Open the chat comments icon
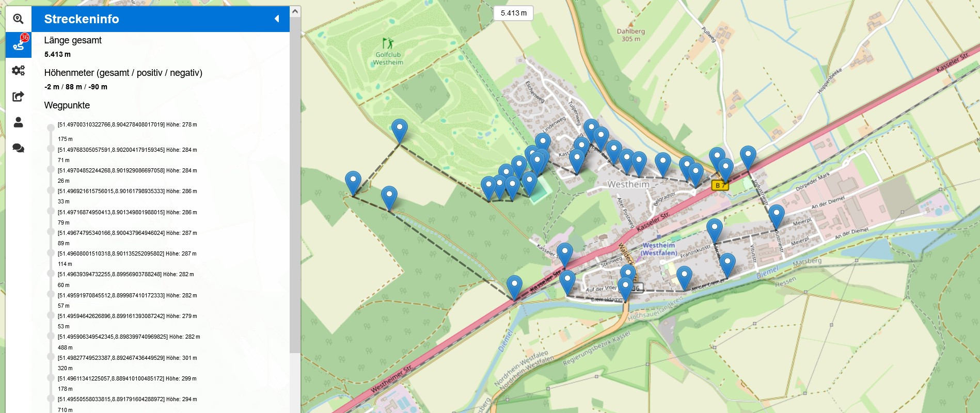Viewport: 980px width, 413px height. pyautogui.click(x=18, y=148)
